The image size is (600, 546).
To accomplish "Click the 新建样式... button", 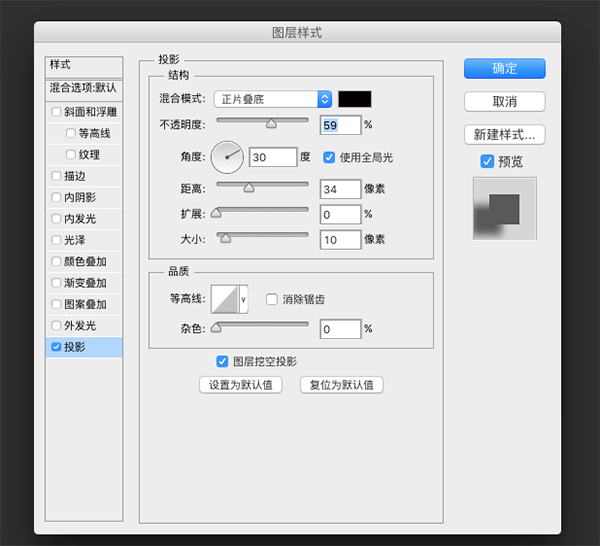I will 504,134.
